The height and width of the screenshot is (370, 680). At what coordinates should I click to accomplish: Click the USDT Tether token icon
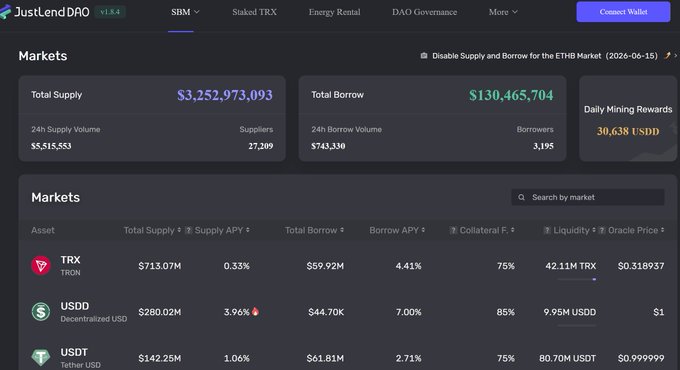[41, 357]
